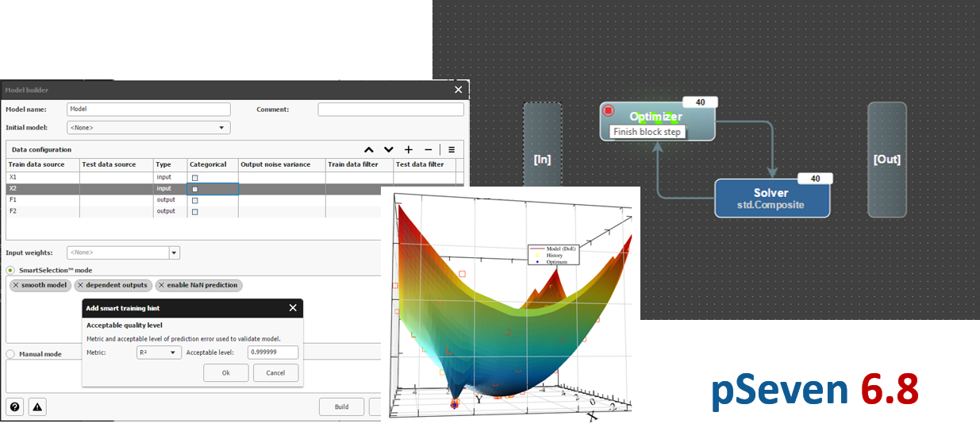980x443 pixels.
Task: Click the Acceptable level value field
Action: click(x=273, y=352)
